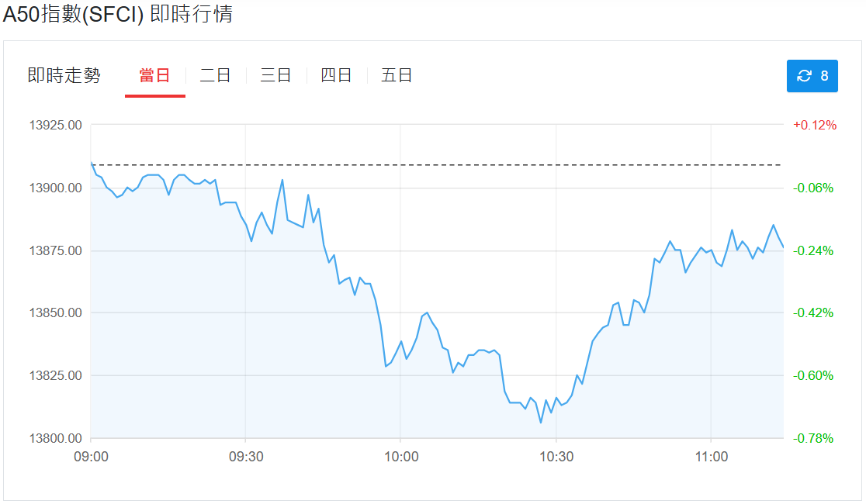Click the 13925.00 price axis label

(x=55, y=126)
